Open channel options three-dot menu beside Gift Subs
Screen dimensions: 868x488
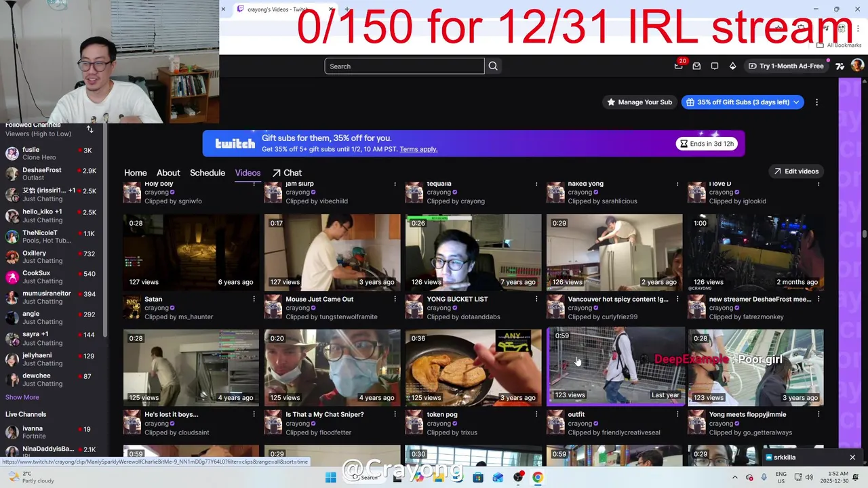[816, 102]
